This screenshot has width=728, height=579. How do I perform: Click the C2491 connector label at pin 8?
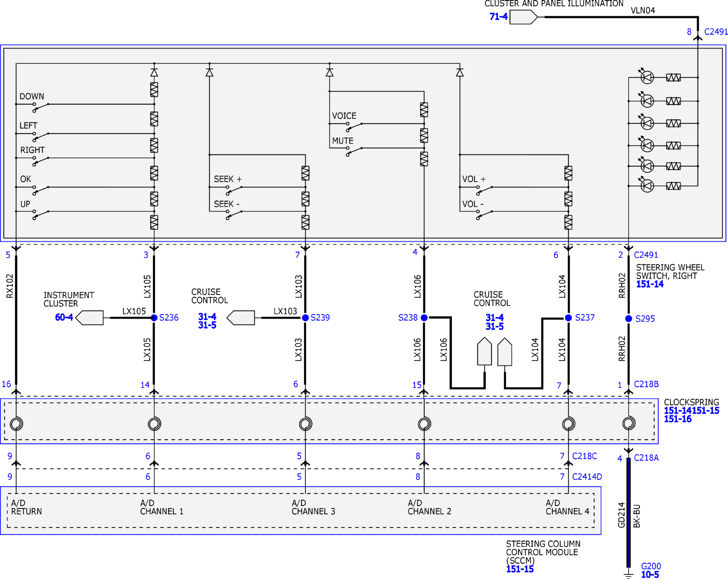tap(716, 32)
